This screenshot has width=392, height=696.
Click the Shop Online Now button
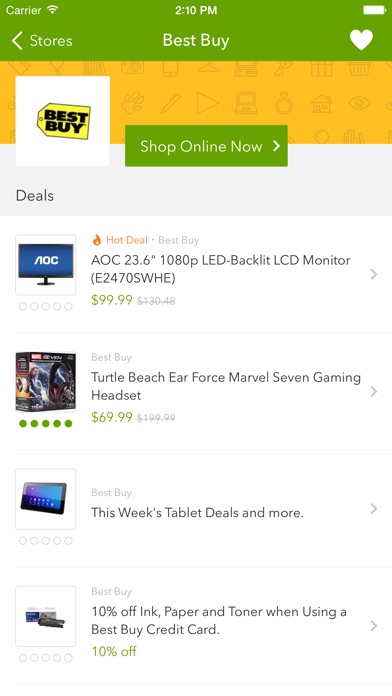[206, 146]
